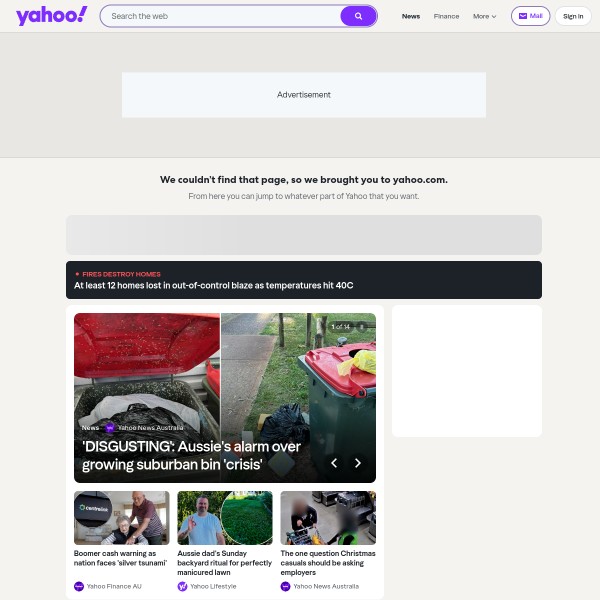Open the Boomer cash warning thumbnail
Viewport: 600px width, 600px height.
point(122,518)
